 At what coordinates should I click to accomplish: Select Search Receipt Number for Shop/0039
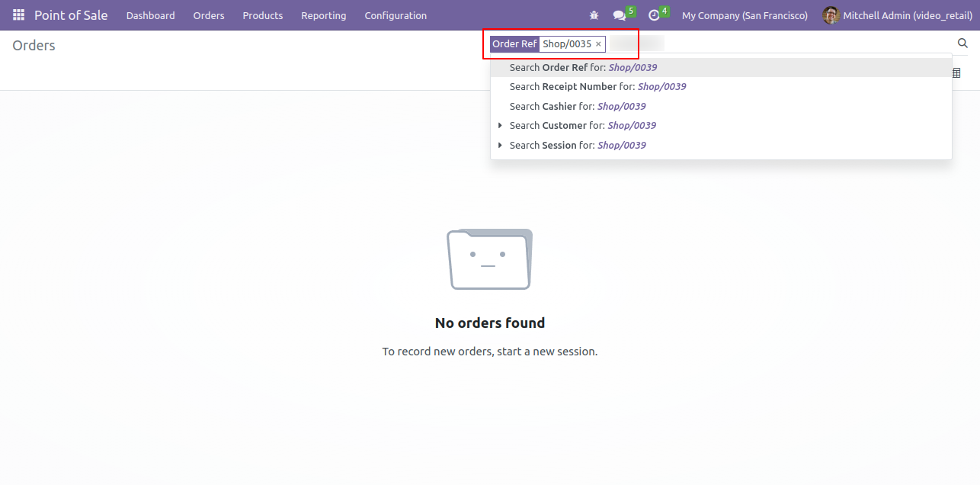tap(721, 87)
